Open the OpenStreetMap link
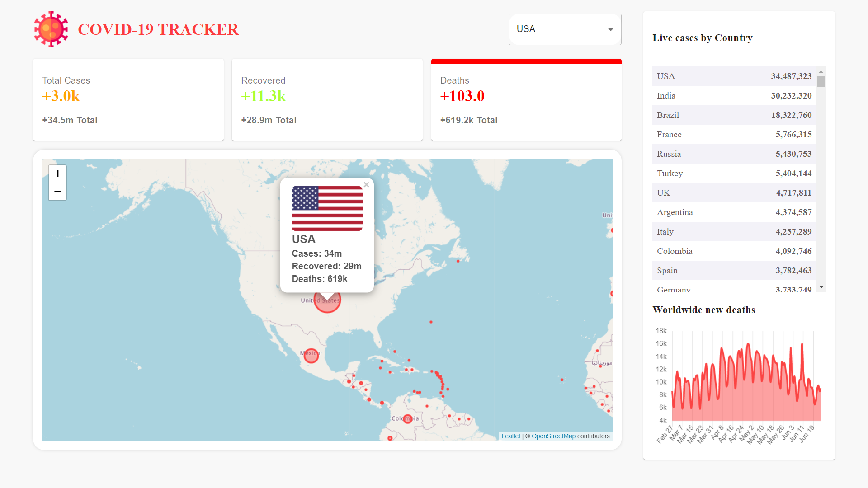868x488 pixels. coord(553,436)
